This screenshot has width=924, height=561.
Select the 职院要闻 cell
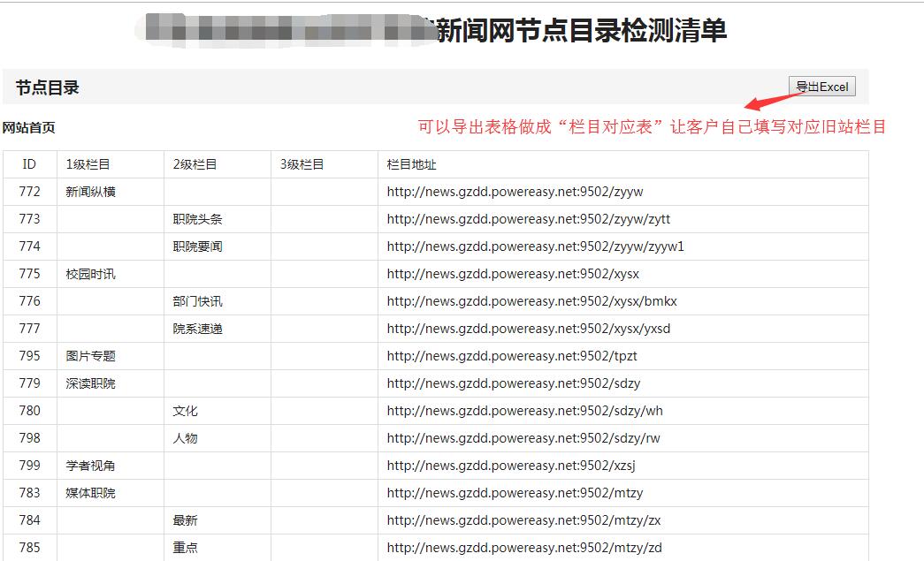[x=197, y=246]
